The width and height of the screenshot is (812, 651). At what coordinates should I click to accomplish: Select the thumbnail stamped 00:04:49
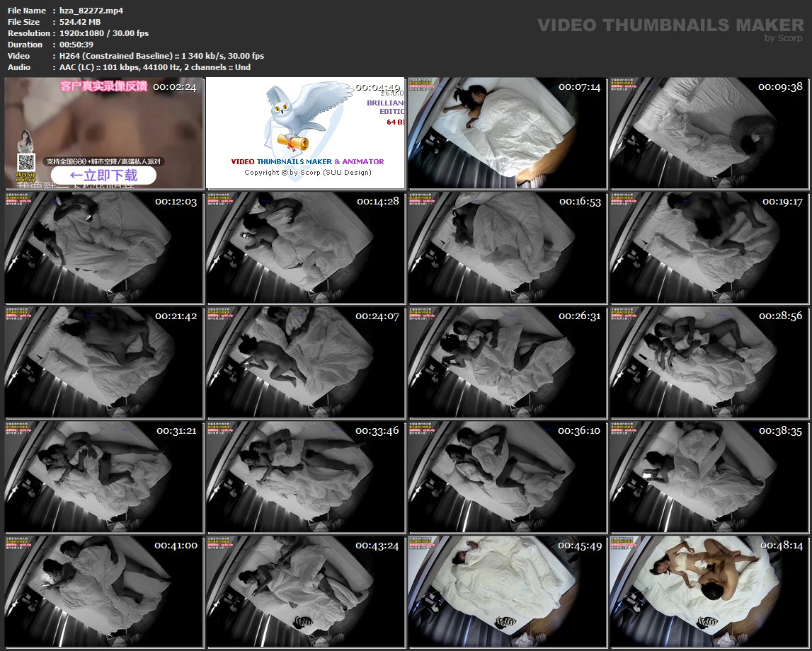(306, 134)
